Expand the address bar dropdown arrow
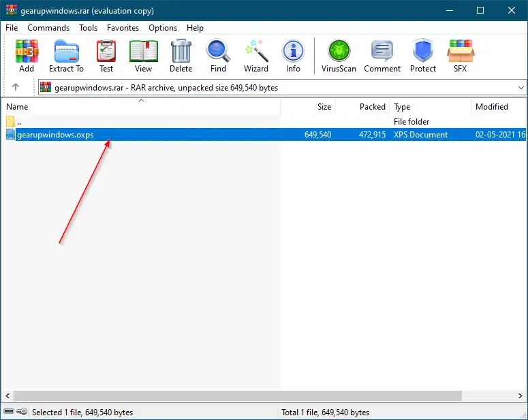This screenshot has height=420, width=528. tap(521, 88)
